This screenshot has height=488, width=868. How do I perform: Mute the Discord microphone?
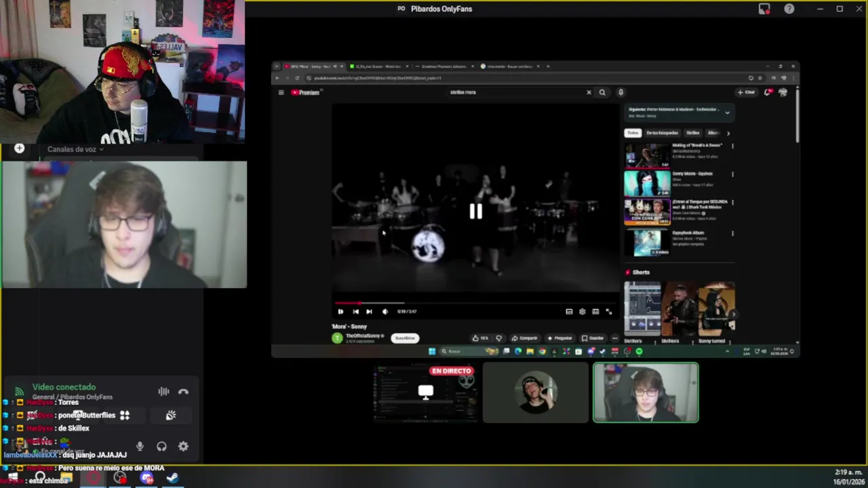pos(140,446)
